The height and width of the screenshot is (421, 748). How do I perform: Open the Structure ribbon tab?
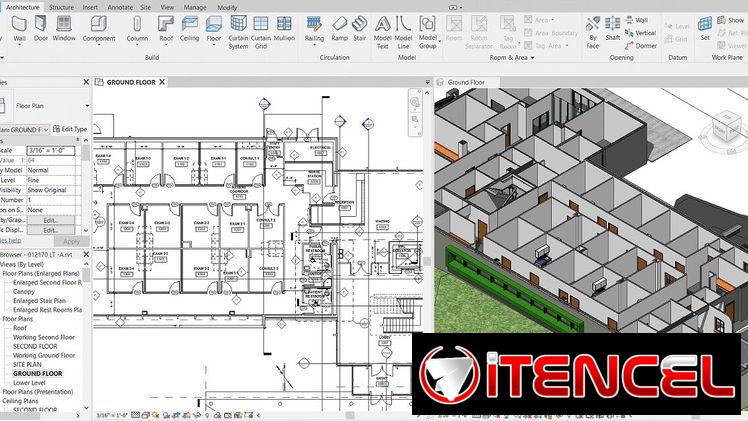[x=62, y=7]
